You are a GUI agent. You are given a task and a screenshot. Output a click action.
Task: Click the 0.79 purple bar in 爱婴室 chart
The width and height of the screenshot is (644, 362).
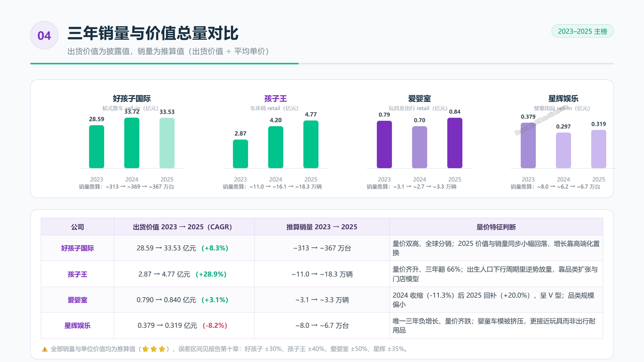click(x=384, y=144)
